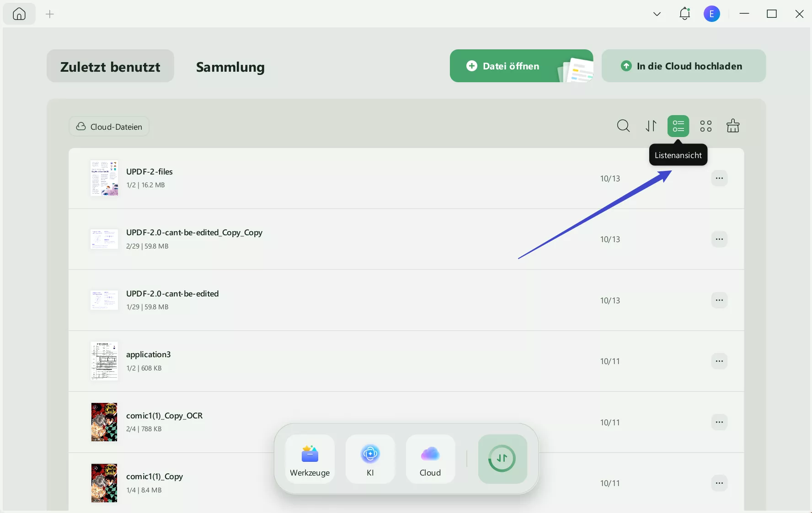Close the UPDF window

tap(799, 14)
